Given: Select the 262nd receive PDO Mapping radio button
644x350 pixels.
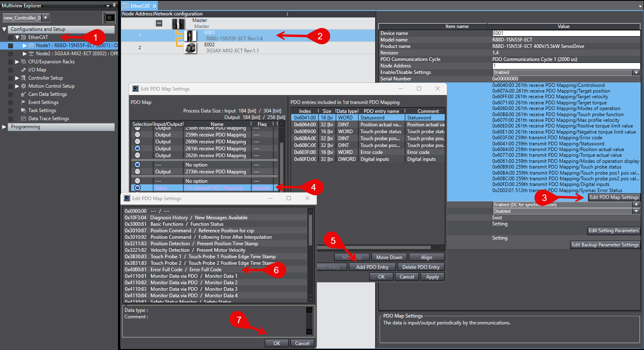Looking at the screenshot, I should (137, 155).
